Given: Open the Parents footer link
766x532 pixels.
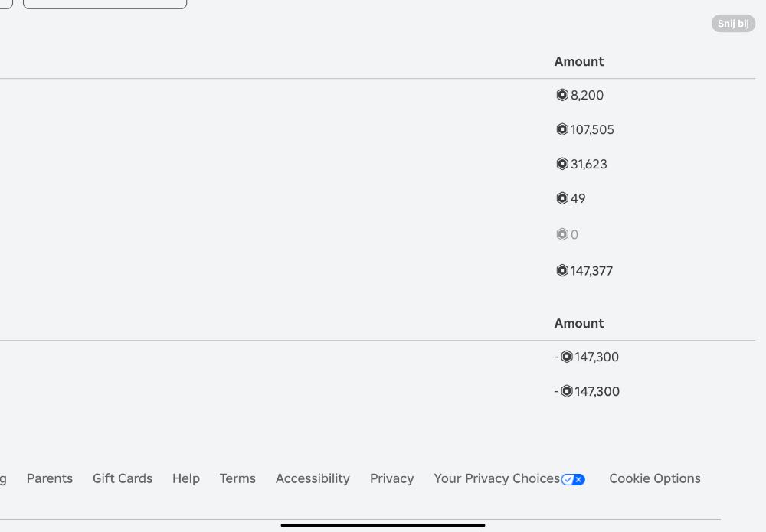Looking at the screenshot, I should pos(49,478).
